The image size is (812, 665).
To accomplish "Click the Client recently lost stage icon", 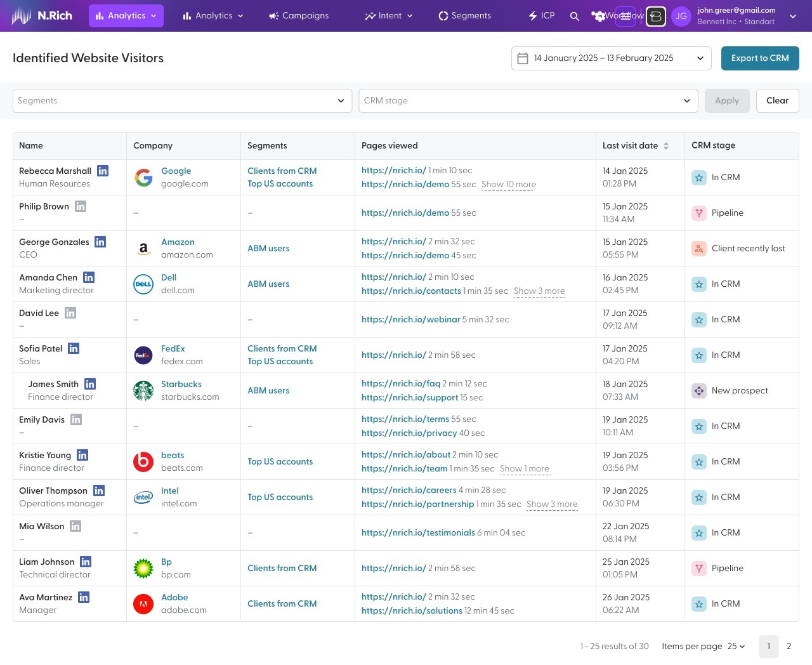I will pyautogui.click(x=698, y=249).
